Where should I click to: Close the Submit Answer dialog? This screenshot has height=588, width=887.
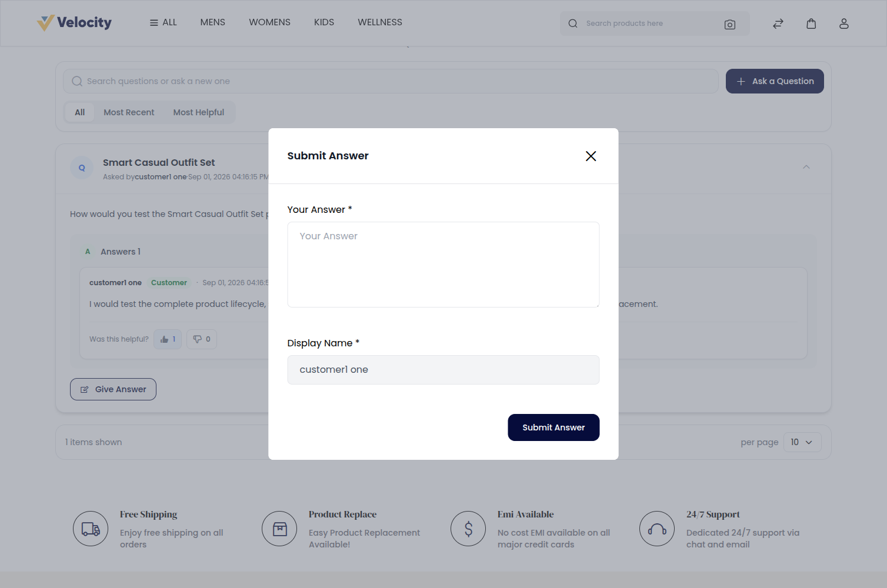point(591,156)
